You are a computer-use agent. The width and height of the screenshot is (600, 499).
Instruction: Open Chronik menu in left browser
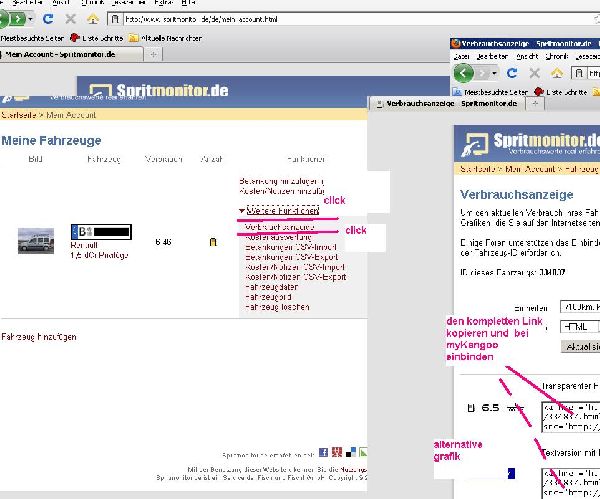pyautogui.click(x=92, y=2)
